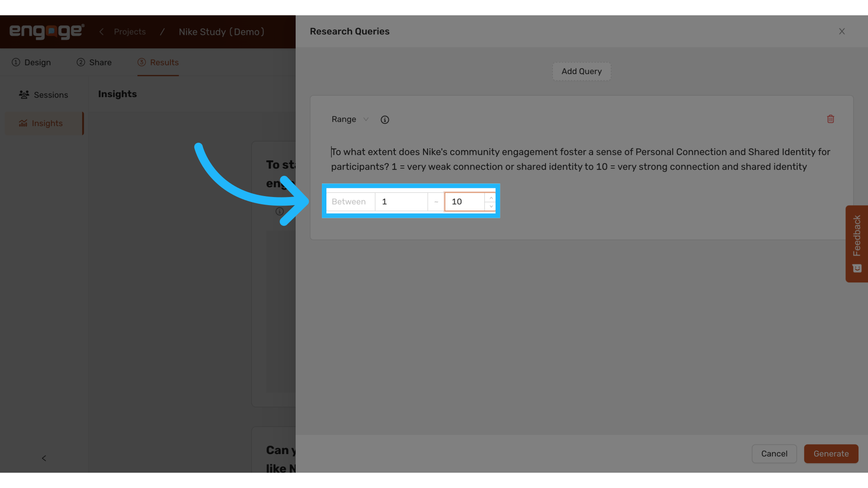Open the Range query type dropdown
This screenshot has height=488, width=868.
[350, 119]
